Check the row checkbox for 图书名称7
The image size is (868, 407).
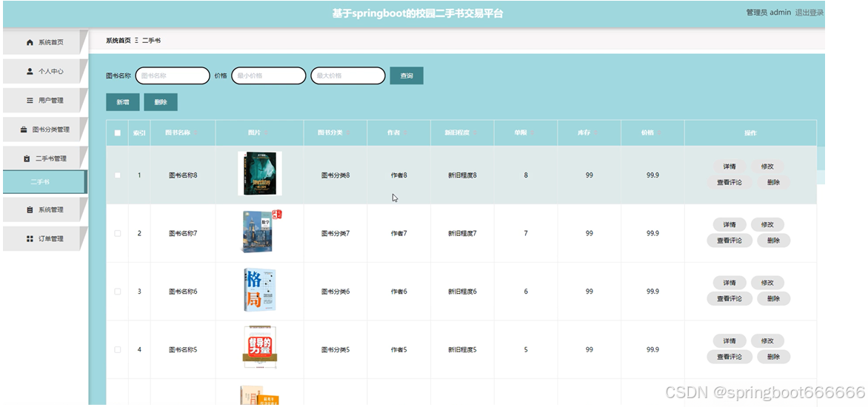point(117,233)
